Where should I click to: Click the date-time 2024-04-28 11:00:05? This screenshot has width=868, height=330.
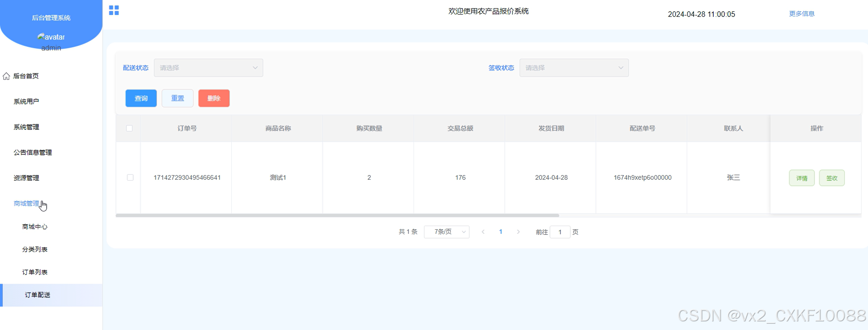coord(701,14)
